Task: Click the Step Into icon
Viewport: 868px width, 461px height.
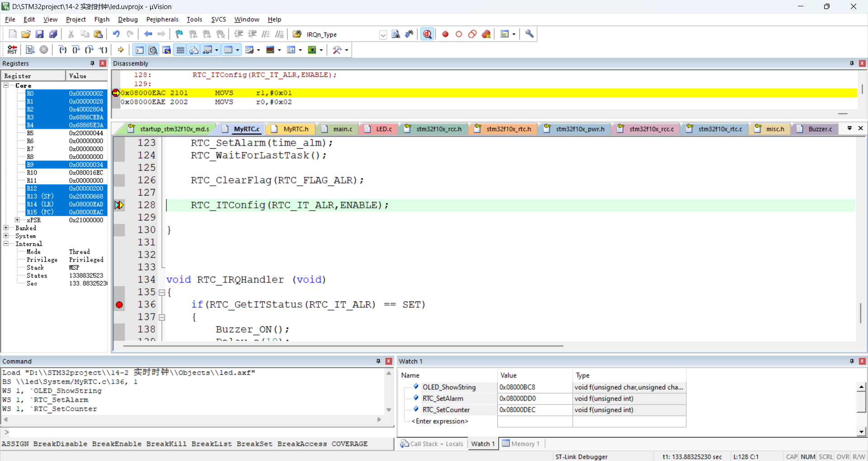Action: pos(63,50)
